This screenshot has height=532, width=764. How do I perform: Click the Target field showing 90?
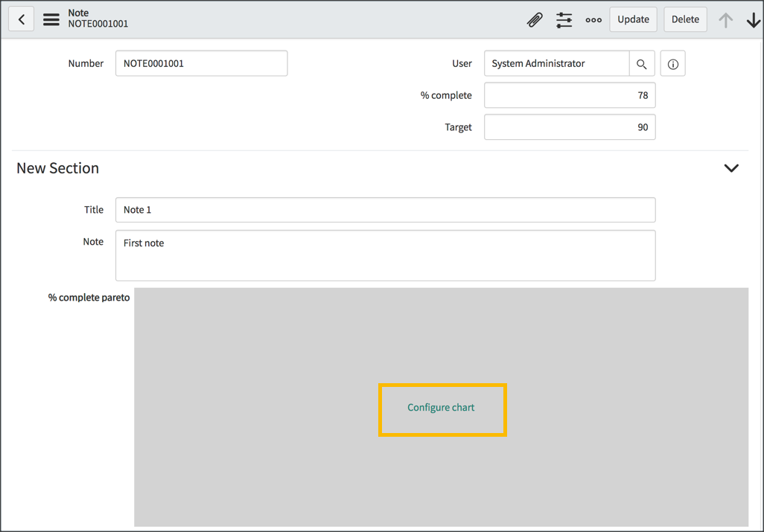[570, 126]
